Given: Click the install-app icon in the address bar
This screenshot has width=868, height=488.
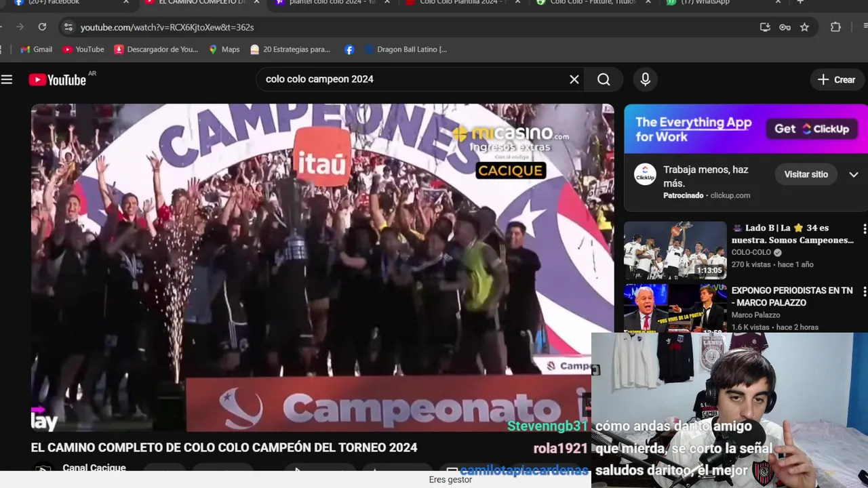Looking at the screenshot, I should 765,27.
